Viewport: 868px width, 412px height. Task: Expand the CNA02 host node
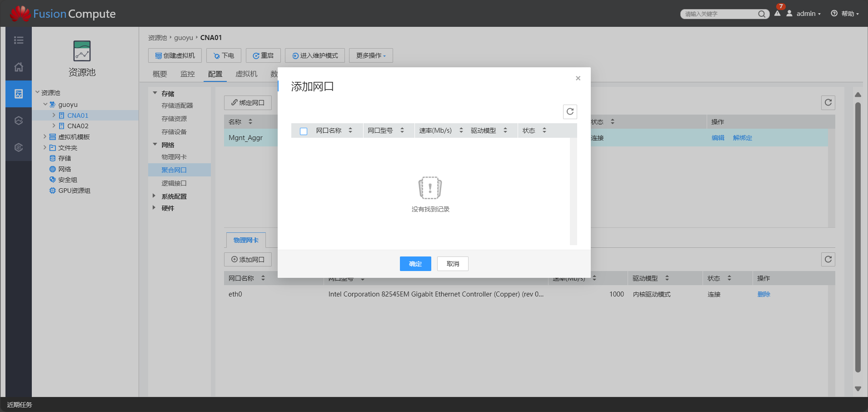click(54, 126)
